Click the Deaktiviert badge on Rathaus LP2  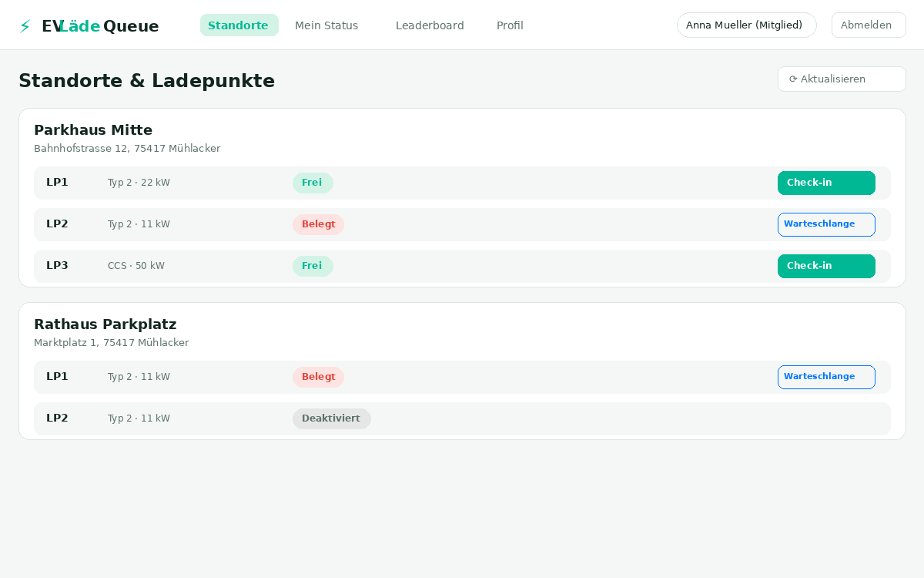pyautogui.click(x=332, y=418)
